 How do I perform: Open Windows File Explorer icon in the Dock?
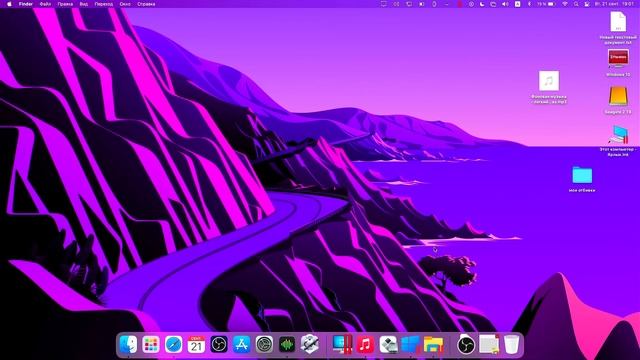pyautogui.click(x=433, y=344)
